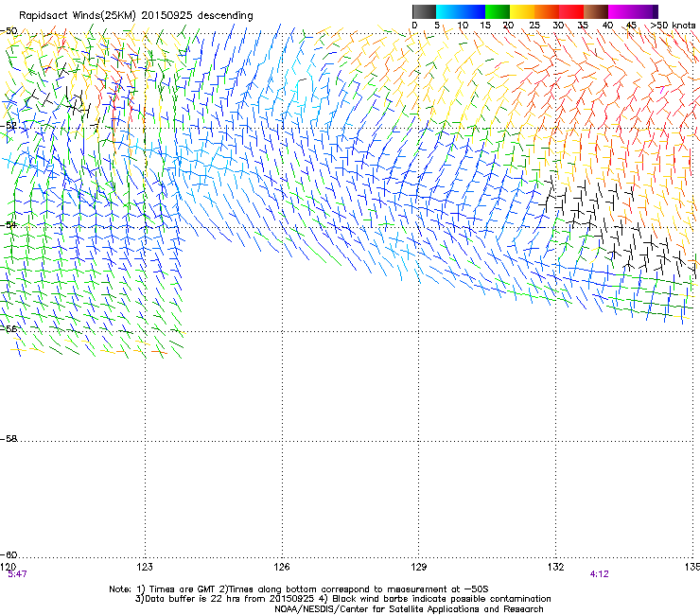Click the brown 35-40 knots color swatch
700x615 pixels.
click(596, 11)
